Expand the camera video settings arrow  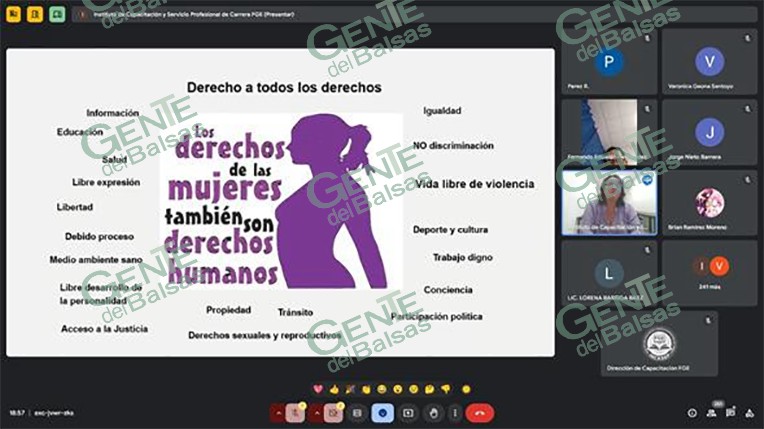pyautogui.click(x=319, y=412)
